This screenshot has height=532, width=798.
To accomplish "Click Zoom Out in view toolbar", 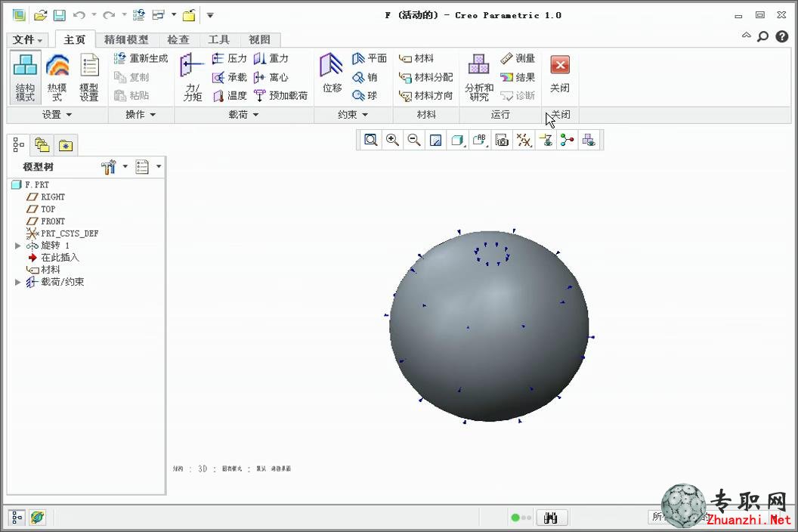I will pyautogui.click(x=414, y=140).
